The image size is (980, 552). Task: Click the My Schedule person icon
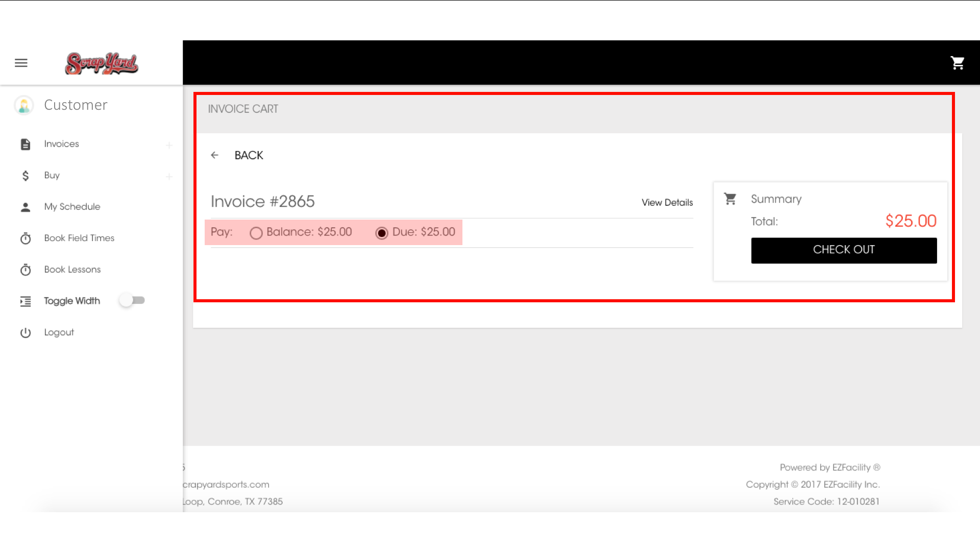tap(26, 207)
